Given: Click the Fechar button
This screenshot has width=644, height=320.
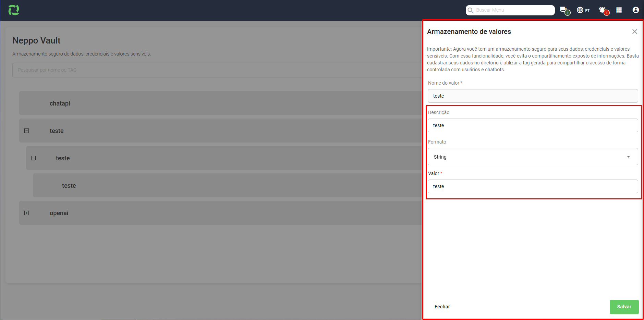Looking at the screenshot, I should coord(442,307).
